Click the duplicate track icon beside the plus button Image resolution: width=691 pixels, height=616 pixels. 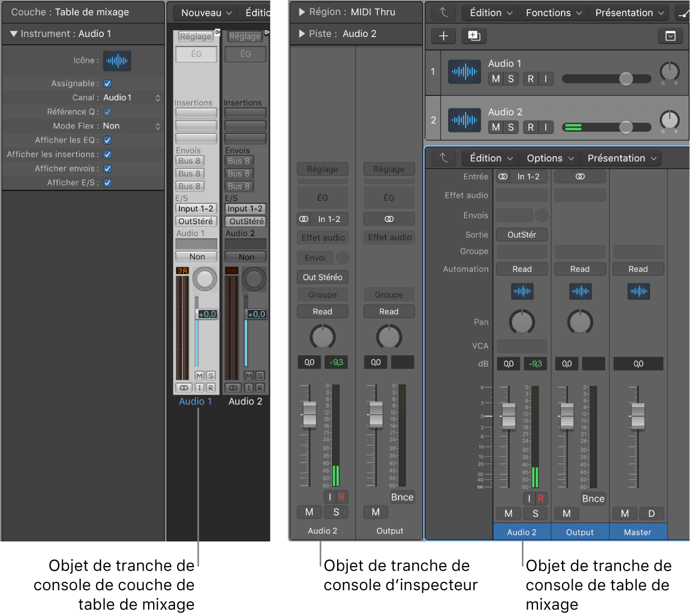click(x=474, y=36)
